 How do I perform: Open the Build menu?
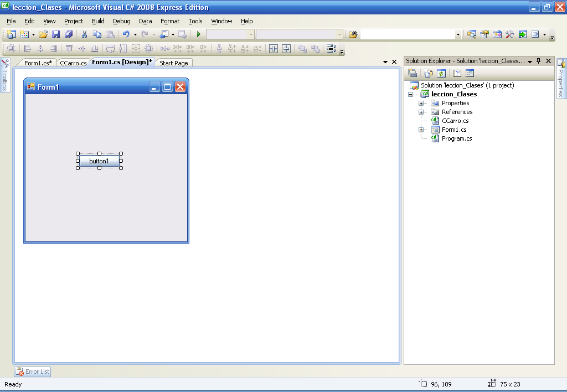[x=98, y=21]
